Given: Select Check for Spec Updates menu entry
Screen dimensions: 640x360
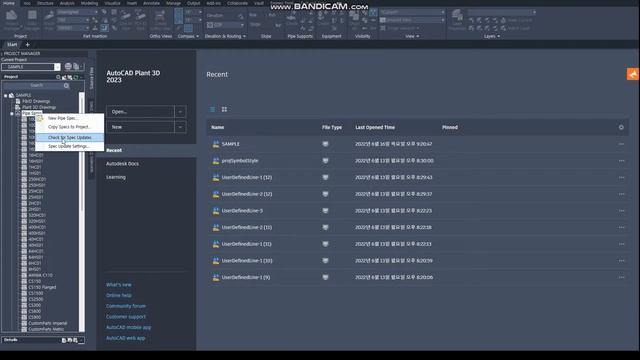Looking at the screenshot, I should pos(69,138).
